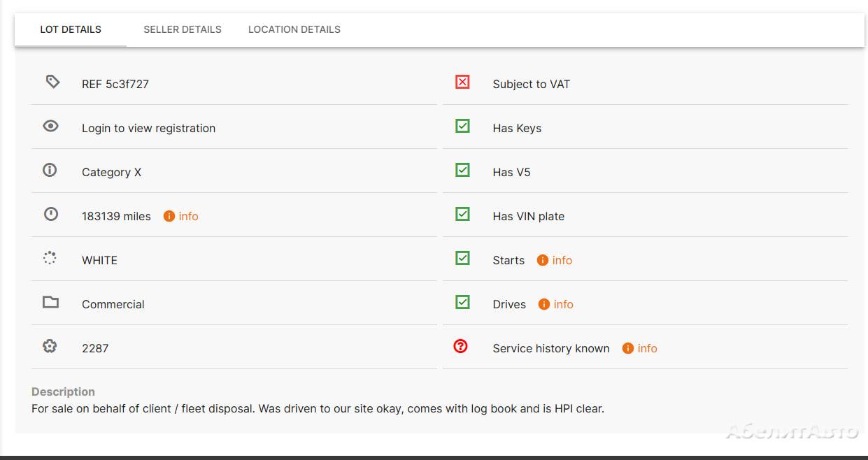The width and height of the screenshot is (868, 460).
Task: Click the red crossed Subject to VAT box
Action: click(x=462, y=82)
